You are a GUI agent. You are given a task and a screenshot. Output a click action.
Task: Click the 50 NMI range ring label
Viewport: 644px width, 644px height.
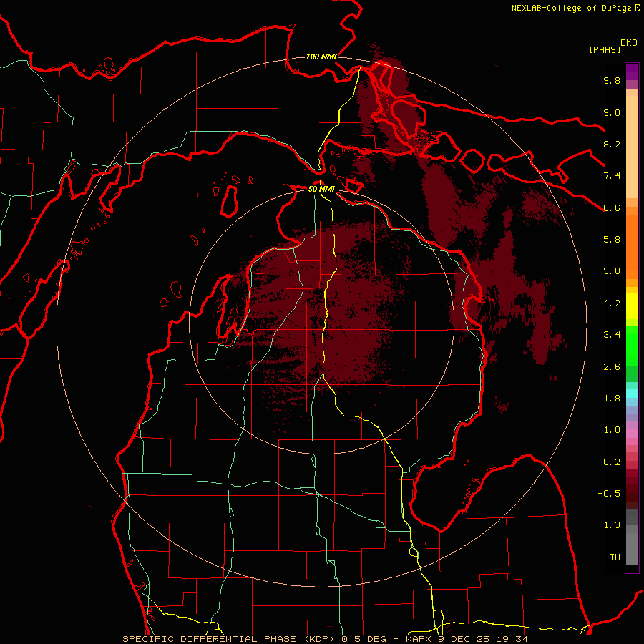click(321, 190)
